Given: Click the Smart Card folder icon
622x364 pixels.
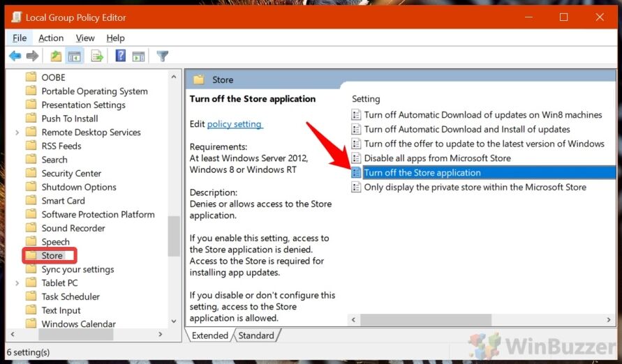Looking at the screenshot, I should pos(31,200).
